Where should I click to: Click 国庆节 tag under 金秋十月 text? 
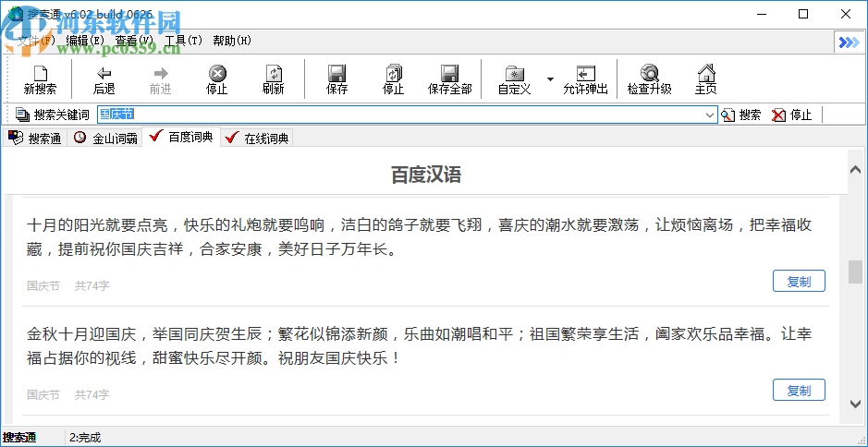pos(43,395)
